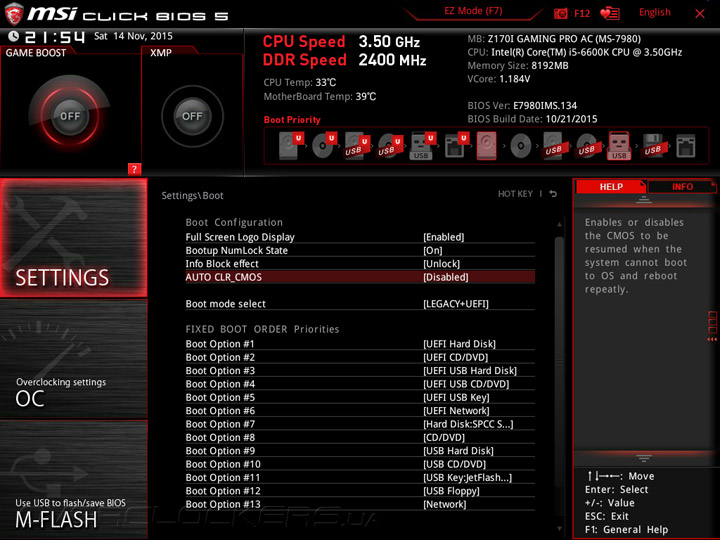Select the USB Floppy boot priority icon

coord(652,146)
